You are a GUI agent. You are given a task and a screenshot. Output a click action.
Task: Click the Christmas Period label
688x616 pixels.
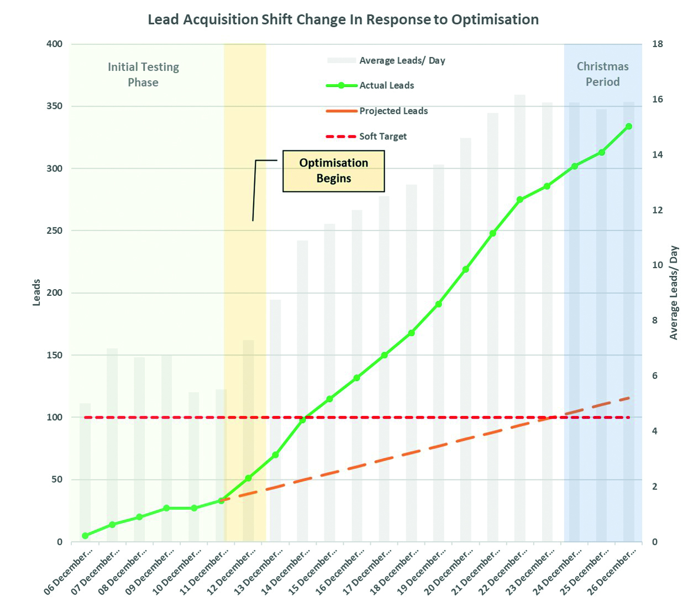tap(603, 74)
